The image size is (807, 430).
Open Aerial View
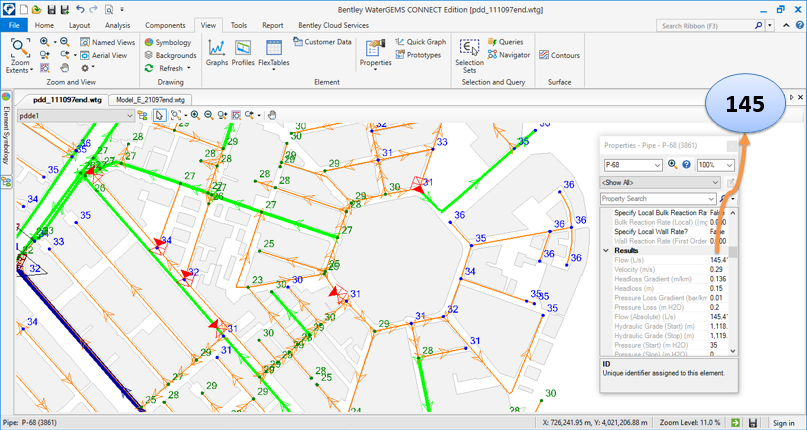pyautogui.click(x=103, y=55)
